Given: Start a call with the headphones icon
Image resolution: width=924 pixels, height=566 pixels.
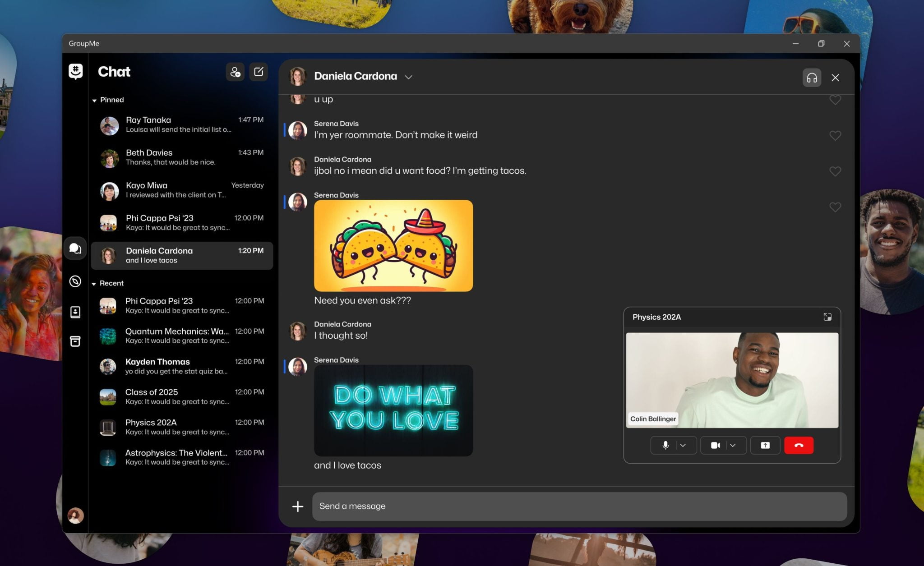Looking at the screenshot, I should (x=811, y=78).
